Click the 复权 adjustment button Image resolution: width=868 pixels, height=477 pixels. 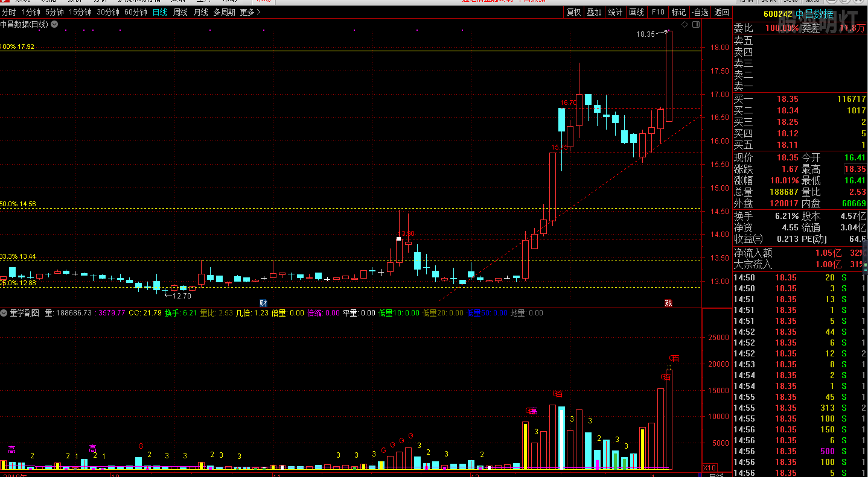tap(573, 12)
